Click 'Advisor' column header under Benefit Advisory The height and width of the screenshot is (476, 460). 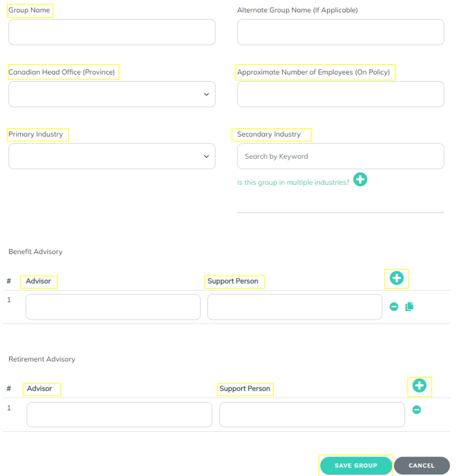coord(38,281)
